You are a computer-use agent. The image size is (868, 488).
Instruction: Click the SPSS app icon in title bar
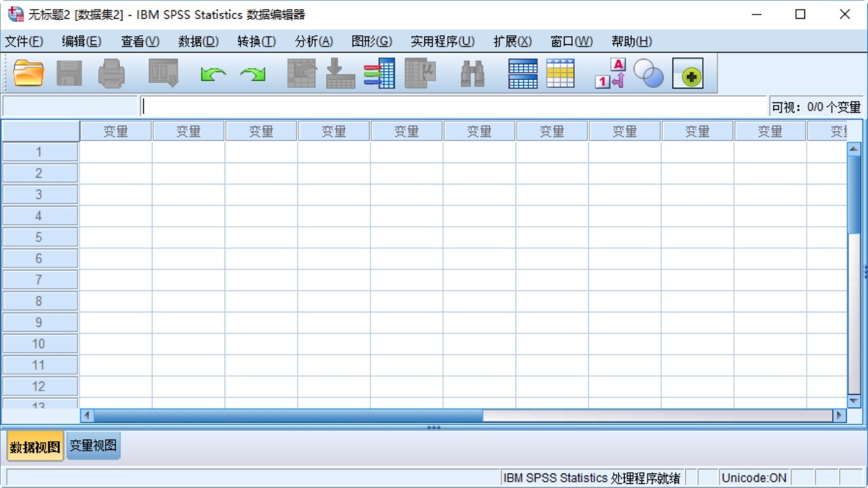tap(15, 14)
